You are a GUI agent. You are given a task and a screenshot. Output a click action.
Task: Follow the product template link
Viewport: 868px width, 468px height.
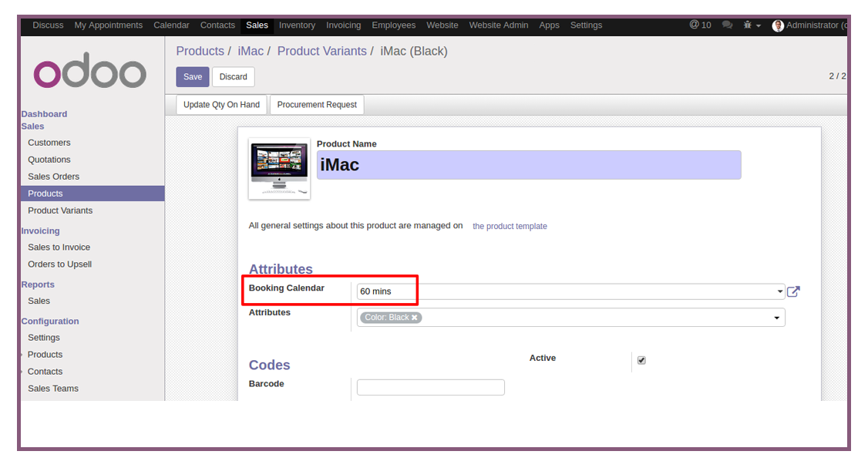tap(510, 226)
